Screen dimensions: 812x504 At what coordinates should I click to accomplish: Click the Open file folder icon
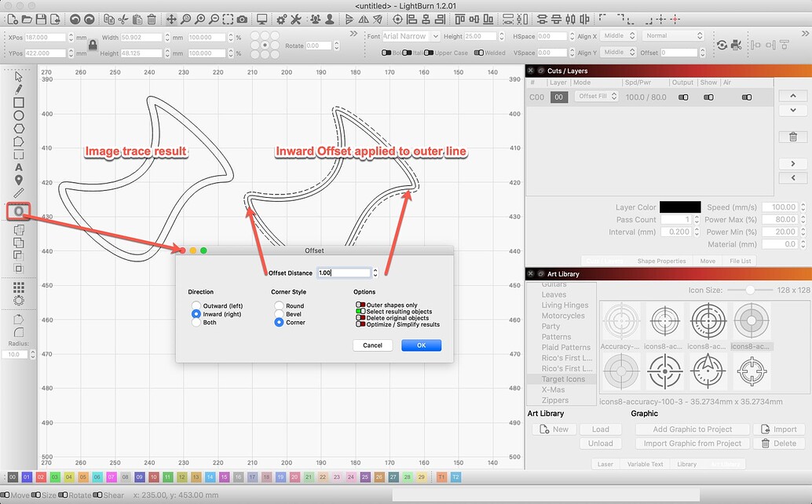(27, 19)
